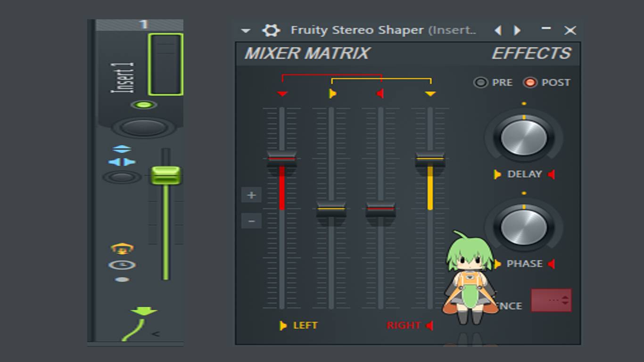Minimize the Fruity Stereo Shaper window
This screenshot has height=362, width=644.
point(546,28)
